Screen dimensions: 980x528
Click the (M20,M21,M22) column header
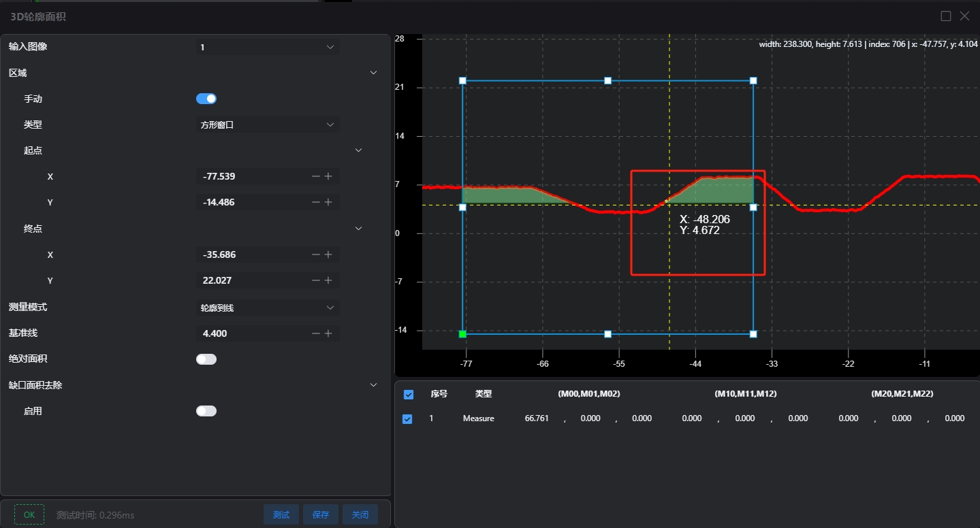pos(902,394)
